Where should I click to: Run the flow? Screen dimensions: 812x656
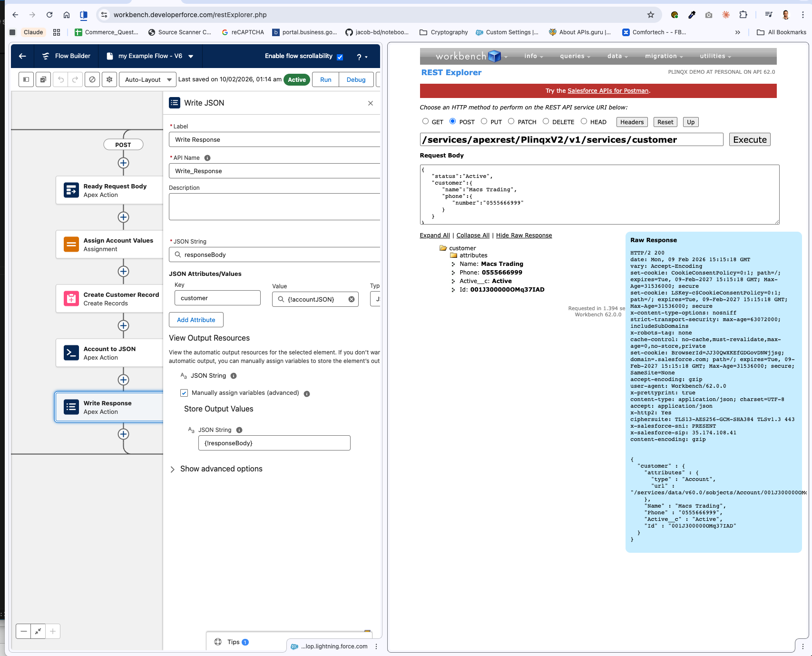pyautogui.click(x=326, y=79)
